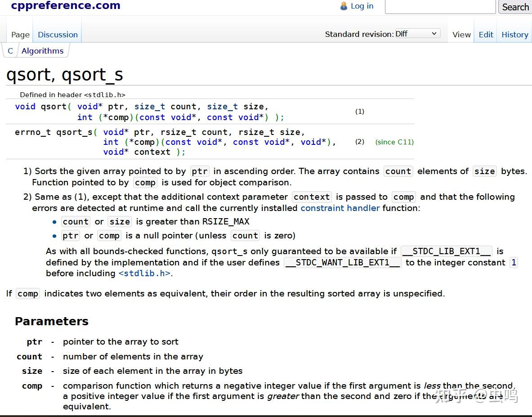Open the Algorithms breadcrumb link
Viewport: 532px width, 417px height.
point(43,51)
